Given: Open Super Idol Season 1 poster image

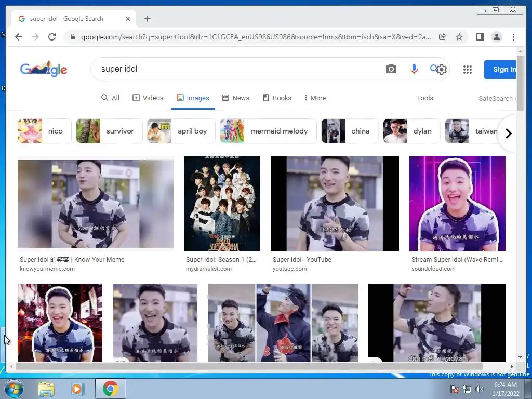Looking at the screenshot, I should 222,204.
